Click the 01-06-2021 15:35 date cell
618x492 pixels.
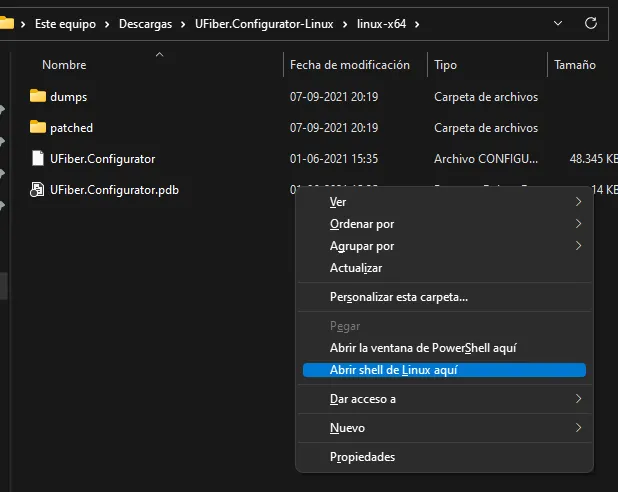[x=334, y=159]
